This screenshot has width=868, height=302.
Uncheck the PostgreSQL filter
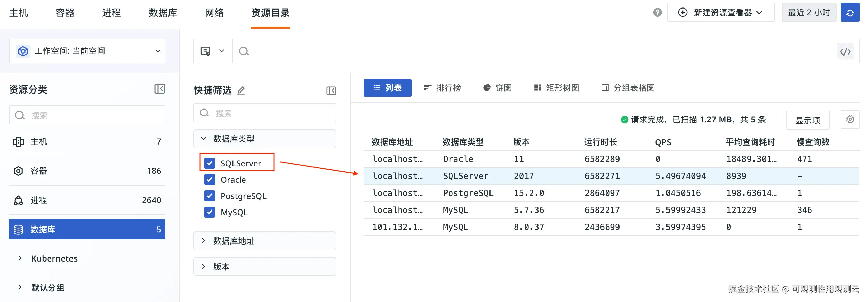coord(210,196)
